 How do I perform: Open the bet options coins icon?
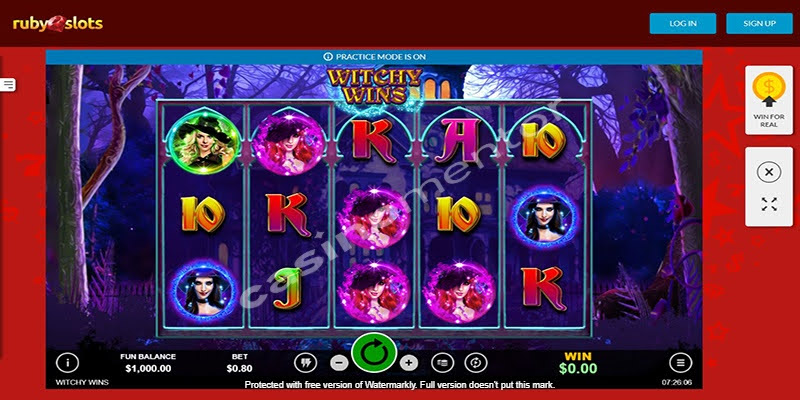click(442, 363)
